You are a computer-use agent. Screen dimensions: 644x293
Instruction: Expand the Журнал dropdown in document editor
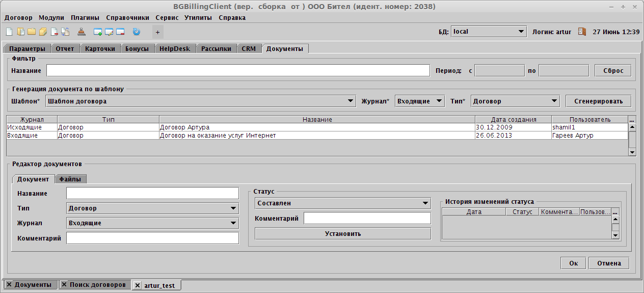point(152,223)
